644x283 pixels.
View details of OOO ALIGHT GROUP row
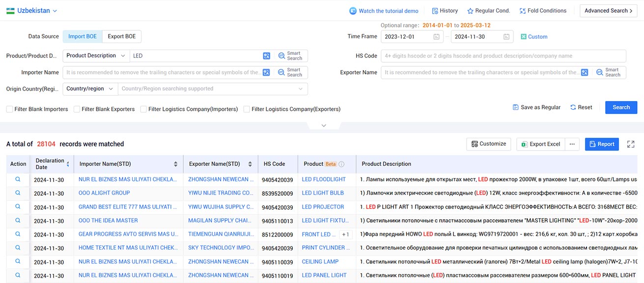click(18, 193)
